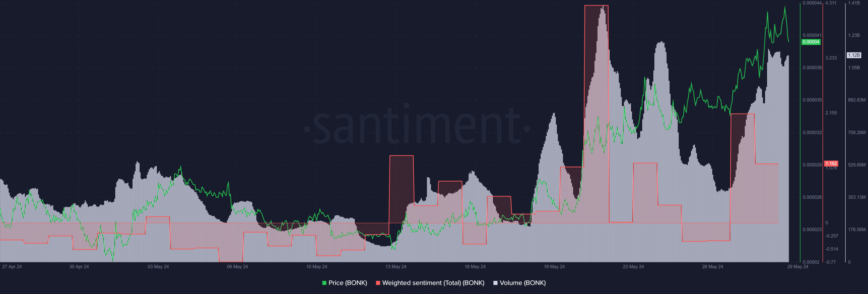Click the 0.000032 price axis label
Screen dimensions: 868x294
point(812,133)
